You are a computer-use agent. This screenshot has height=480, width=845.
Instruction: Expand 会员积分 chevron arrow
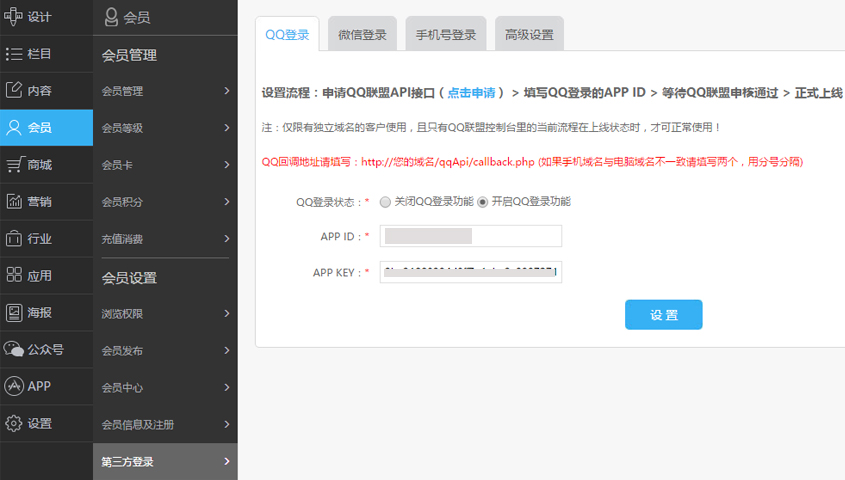point(227,201)
